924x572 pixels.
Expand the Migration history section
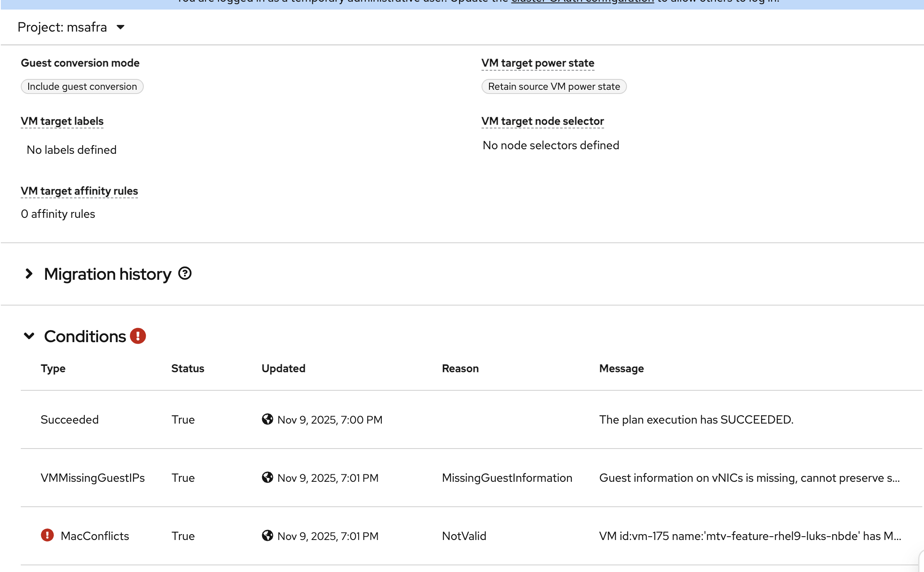tap(29, 274)
